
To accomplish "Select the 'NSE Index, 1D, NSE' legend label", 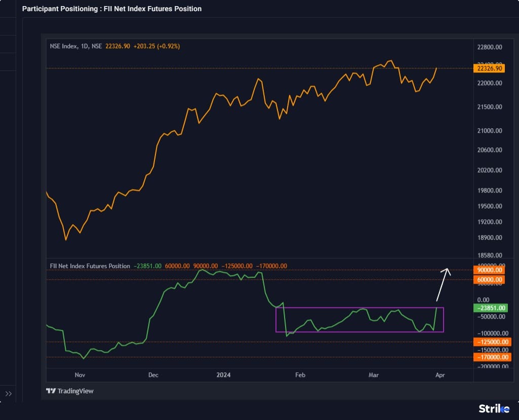I will pyautogui.click(x=76, y=46).
